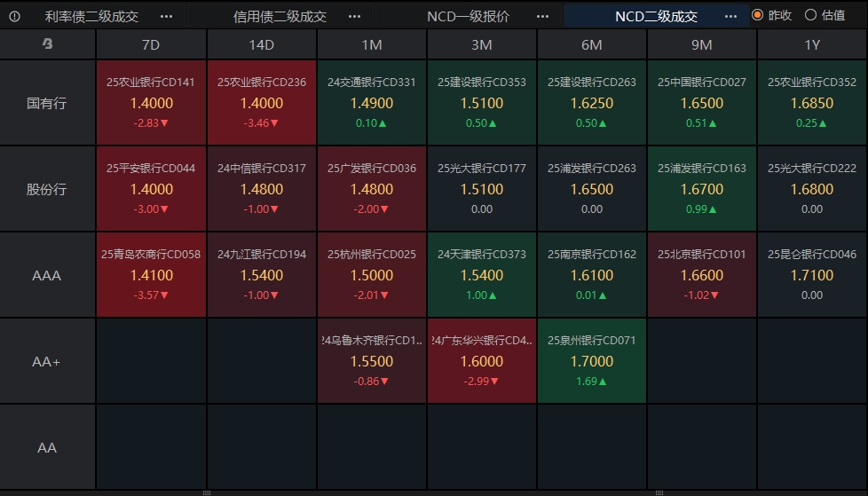Screen dimensions: 868x496
Task: Open the more options menu for NCD一级报价
Action: 542,17
